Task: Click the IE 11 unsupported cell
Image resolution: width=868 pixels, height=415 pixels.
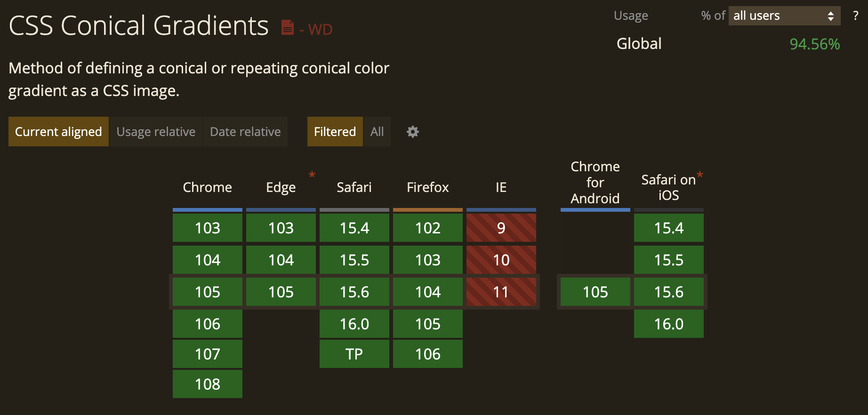Action: click(x=501, y=292)
